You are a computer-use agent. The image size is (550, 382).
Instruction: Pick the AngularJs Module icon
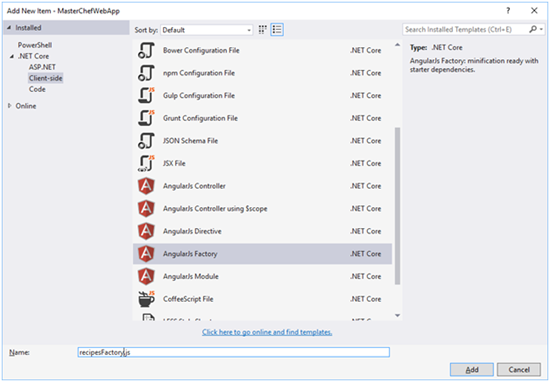tap(146, 276)
